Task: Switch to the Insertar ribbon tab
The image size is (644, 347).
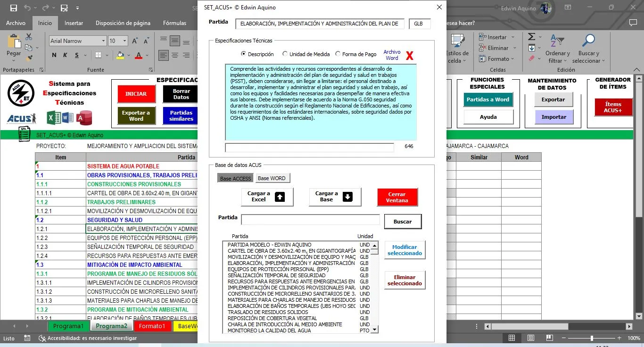Action: pos(74,23)
